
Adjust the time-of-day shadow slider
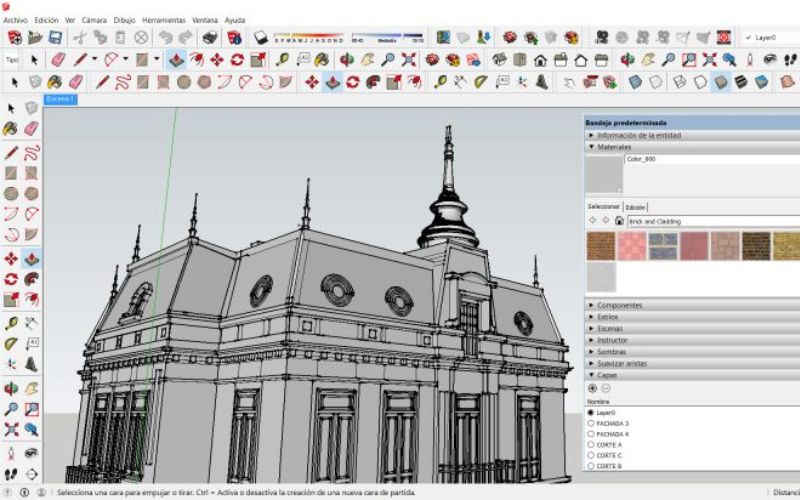click(388, 37)
